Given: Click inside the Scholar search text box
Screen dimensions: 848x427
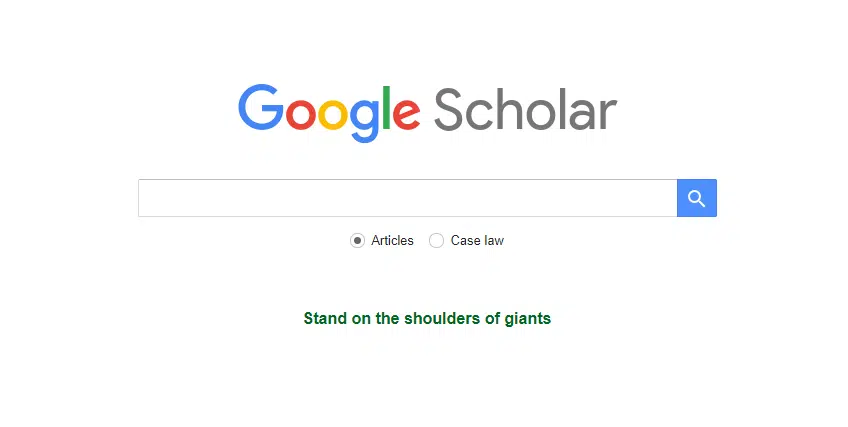Looking at the screenshot, I should click(x=408, y=198).
